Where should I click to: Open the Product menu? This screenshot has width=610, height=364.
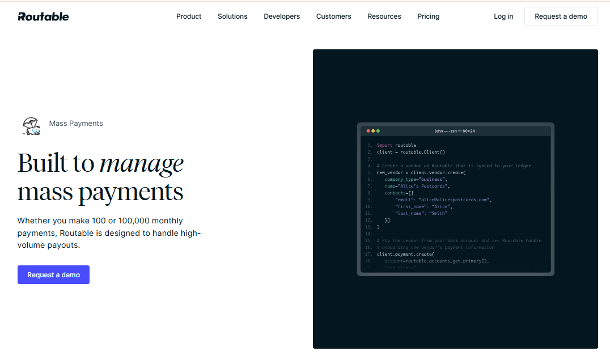click(x=189, y=16)
